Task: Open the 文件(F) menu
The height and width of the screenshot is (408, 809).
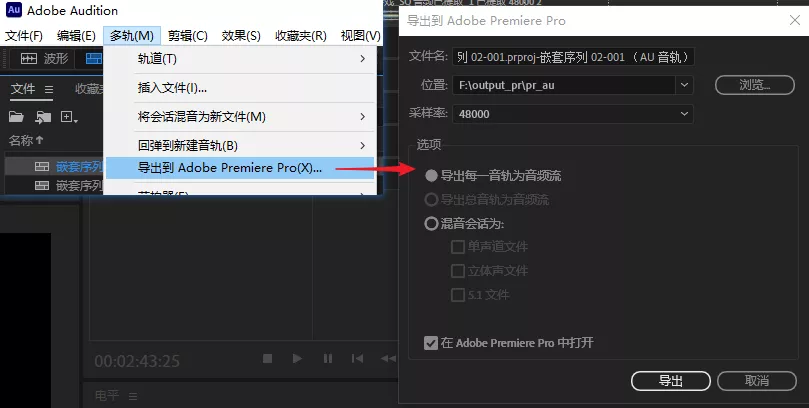Action: 24,36
